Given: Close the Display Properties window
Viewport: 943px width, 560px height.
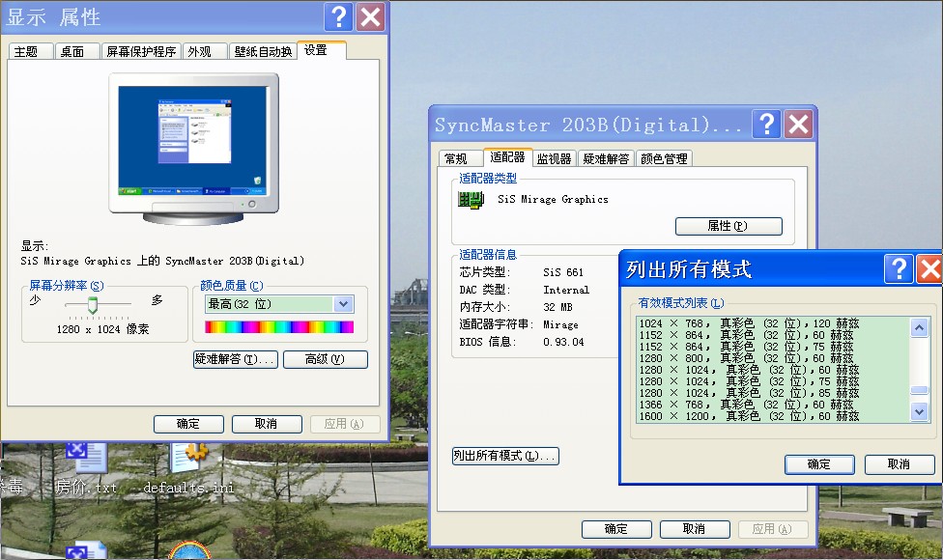Looking at the screenshot, I should [370, 16].
